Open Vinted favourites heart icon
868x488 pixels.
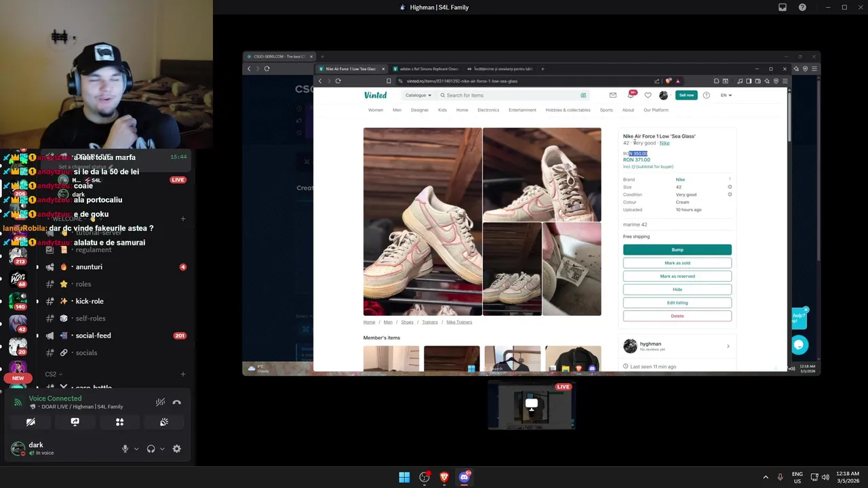[648, 96]
